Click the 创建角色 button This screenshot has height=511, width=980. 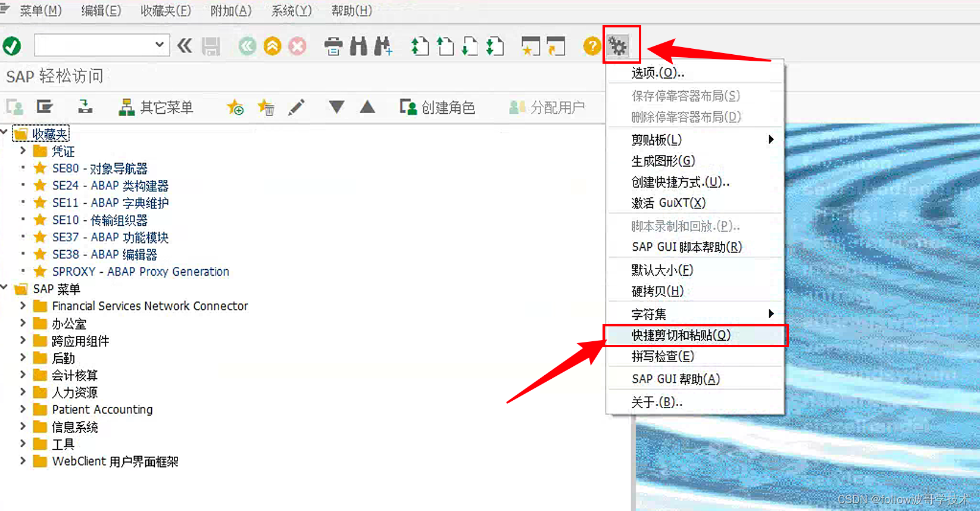click(x=437, y=107)
